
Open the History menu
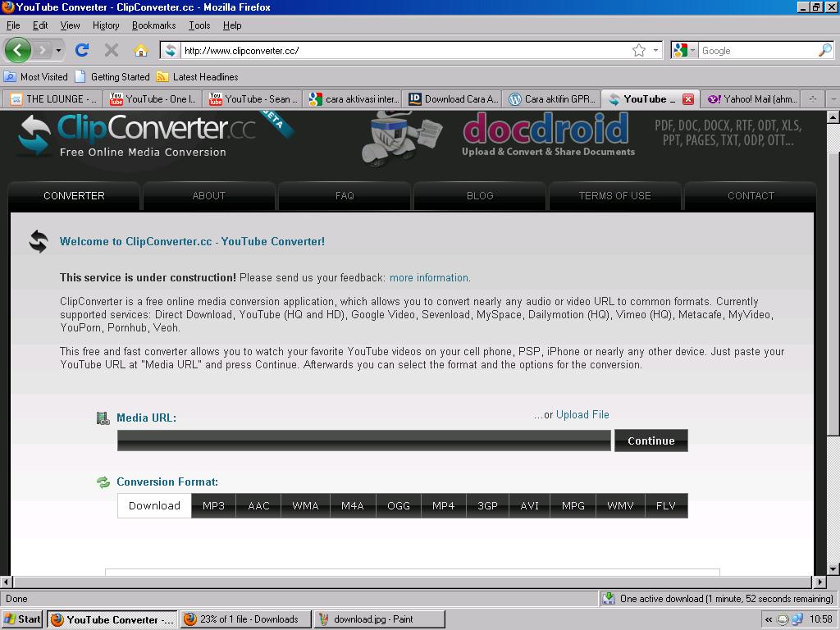pos(106,25)
